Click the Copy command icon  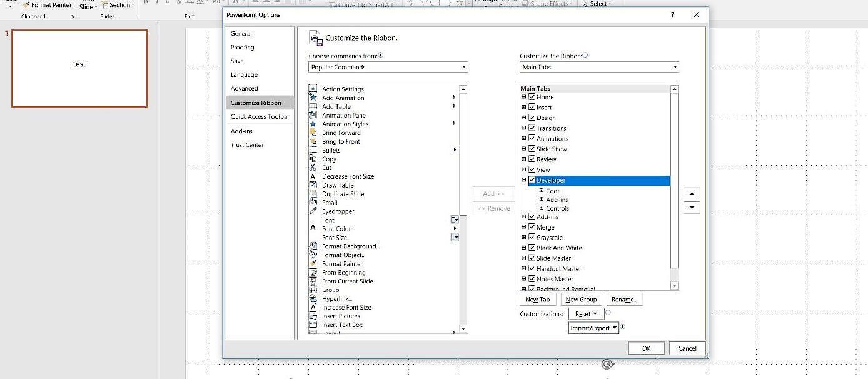[x=313, y=159]
